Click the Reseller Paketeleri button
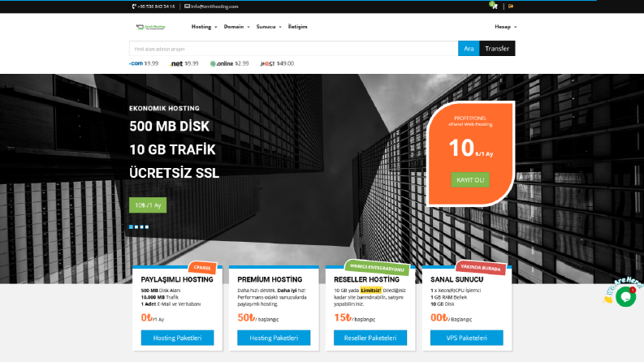 pyautogui.click(x=370, y=338)
